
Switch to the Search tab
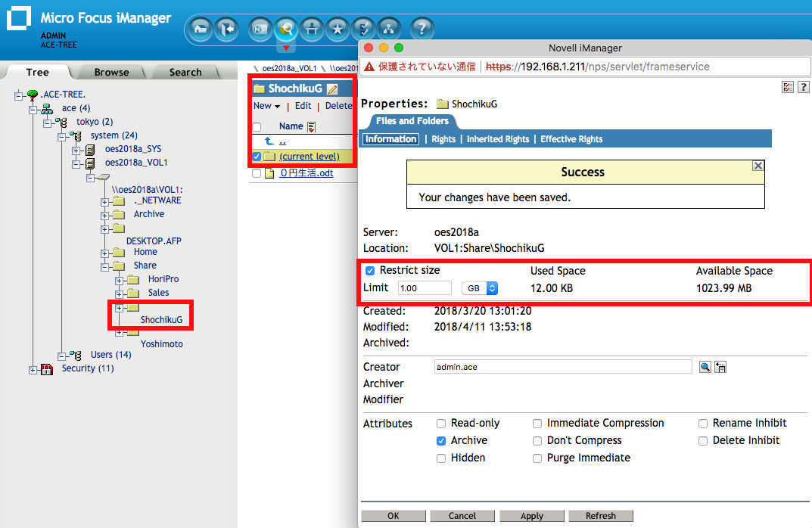[185, 73]
